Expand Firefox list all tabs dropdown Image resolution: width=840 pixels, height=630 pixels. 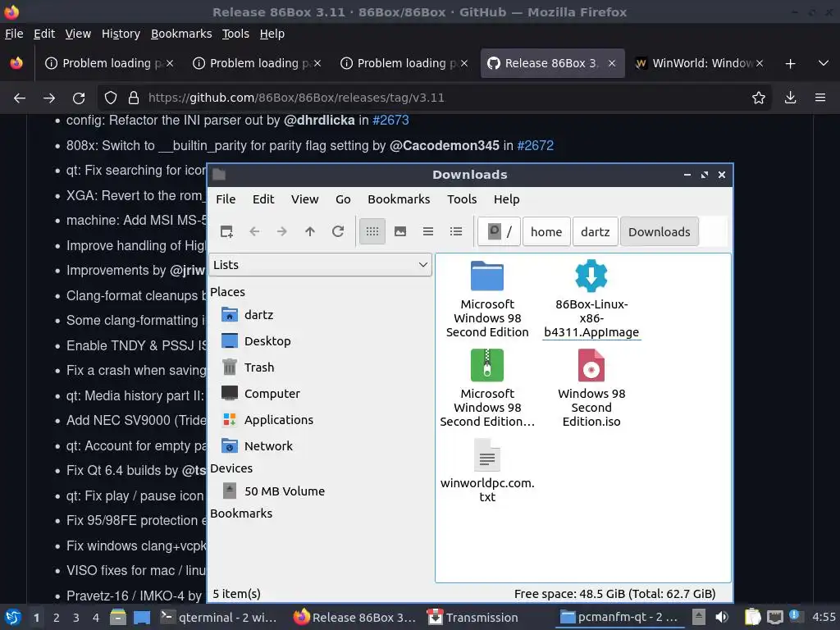pos(824,63)
